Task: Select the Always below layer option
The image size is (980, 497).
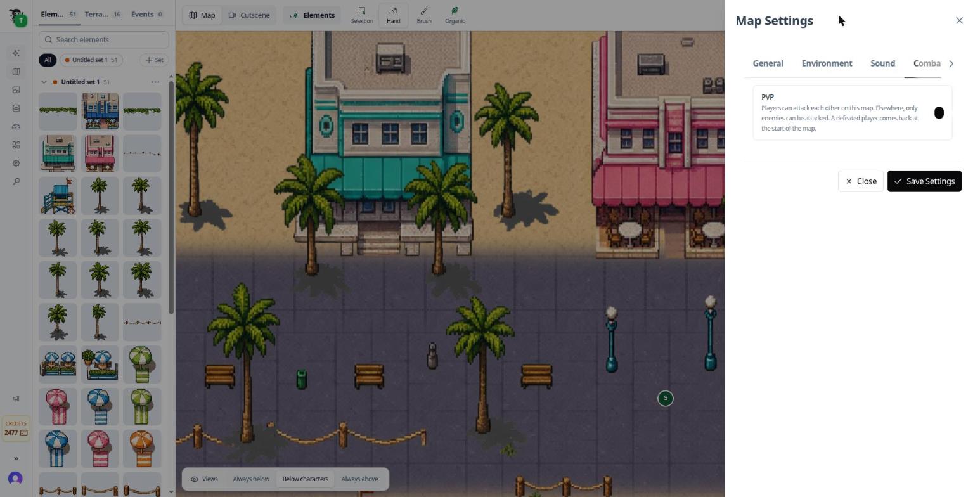Action: click(x=251, y=479)
